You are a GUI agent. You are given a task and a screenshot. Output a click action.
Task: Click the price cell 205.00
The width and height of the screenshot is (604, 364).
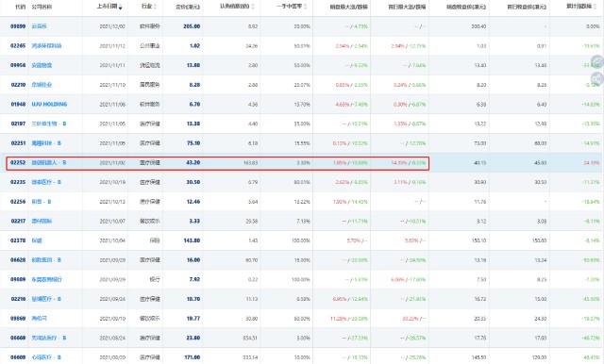click(x=192, y=26)
